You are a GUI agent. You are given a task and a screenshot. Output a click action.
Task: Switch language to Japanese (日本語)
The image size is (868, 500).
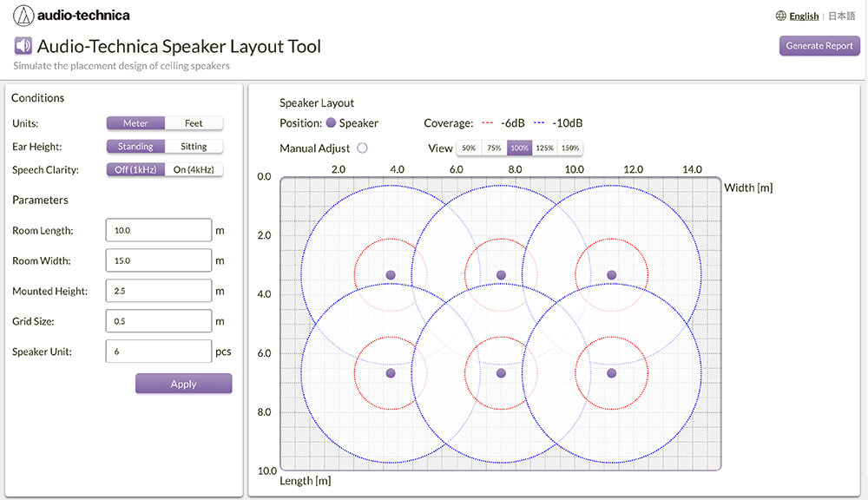click(x=842, y=16)
